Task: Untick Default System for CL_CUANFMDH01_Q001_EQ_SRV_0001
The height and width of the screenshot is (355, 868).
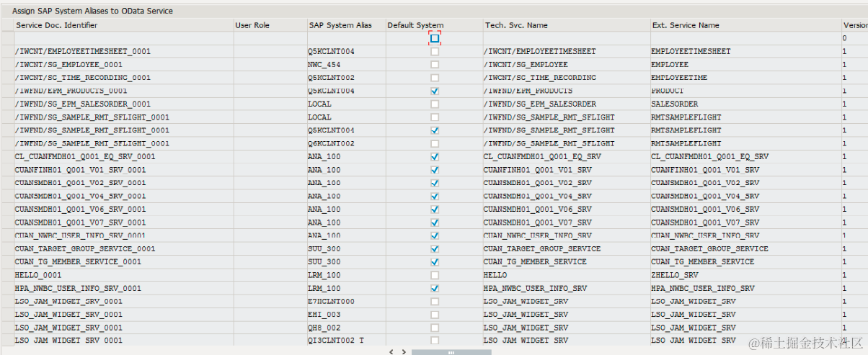Action: (435, 156)
